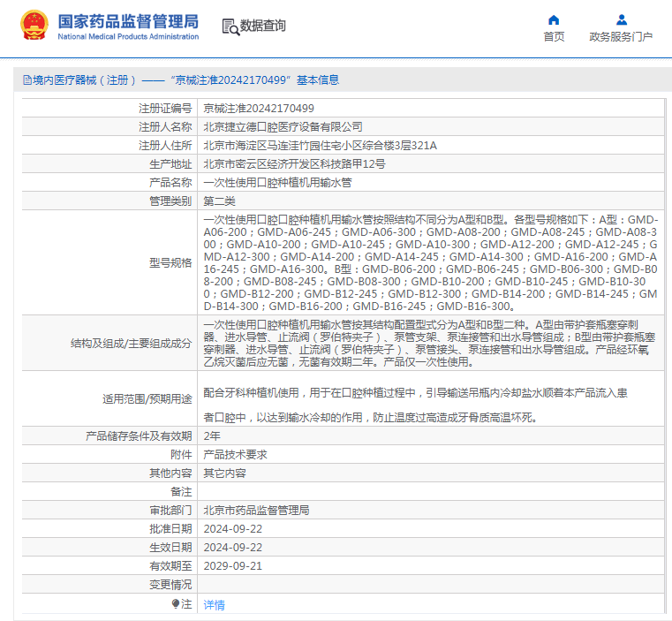Click the national emblem logo
This screenshot has width=672, height=621.
tap(34, 27)
